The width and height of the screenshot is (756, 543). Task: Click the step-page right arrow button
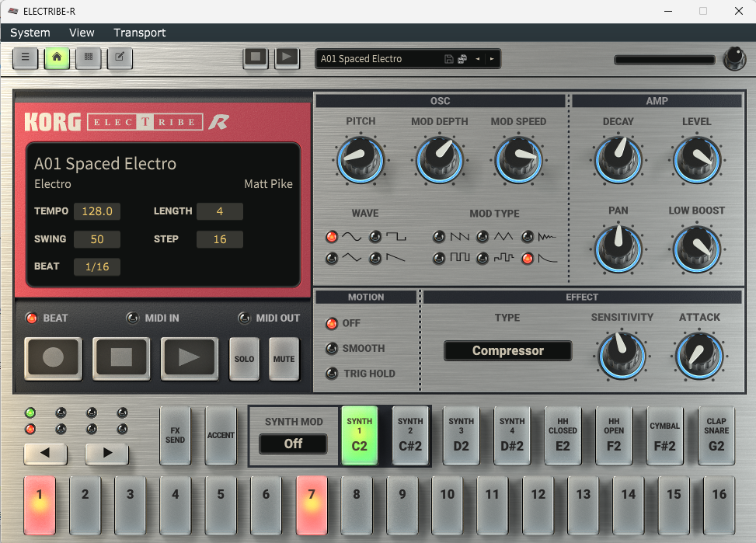point(107,454)
